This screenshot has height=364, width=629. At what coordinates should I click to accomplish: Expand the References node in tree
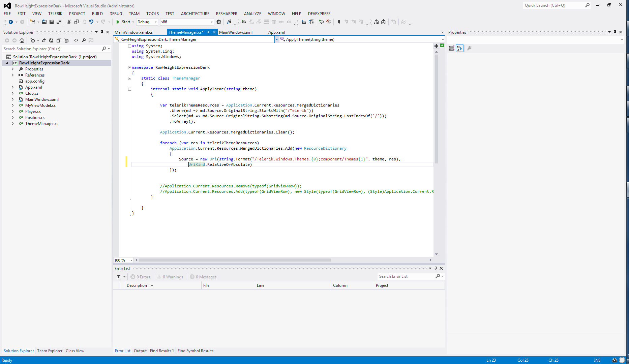point(13,75)
